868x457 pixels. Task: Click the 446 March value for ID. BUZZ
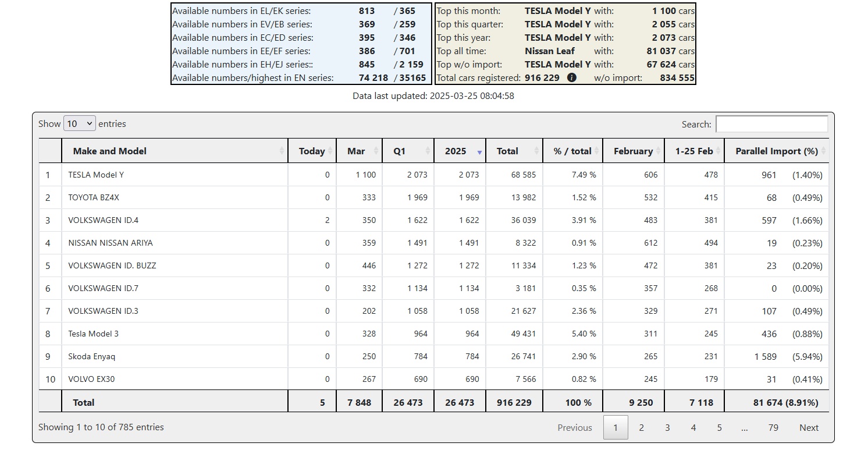(x=369, y=265)
